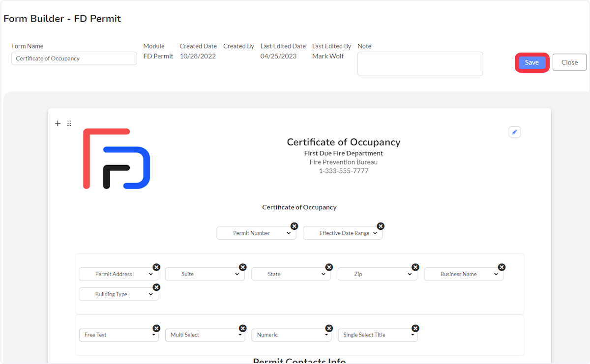Click the Mark Wolf editor name
This screenshot has width=590, height=364.
click(328, 56)
